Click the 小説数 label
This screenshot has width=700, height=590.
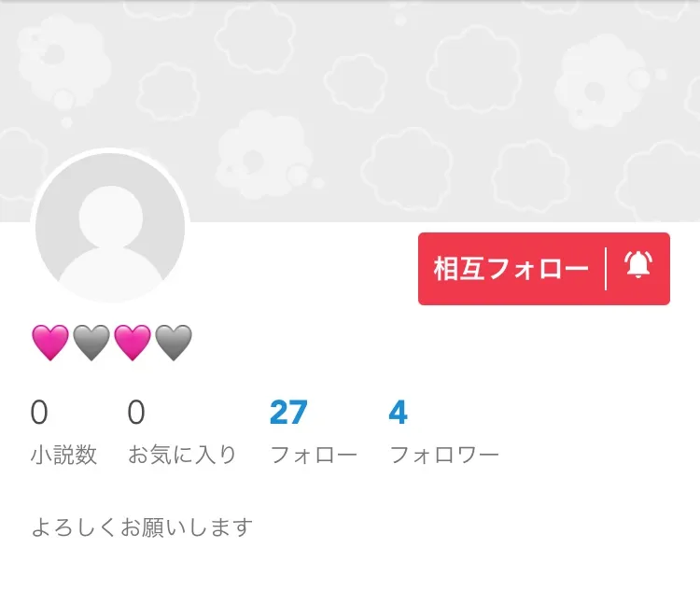click(63, 456)
